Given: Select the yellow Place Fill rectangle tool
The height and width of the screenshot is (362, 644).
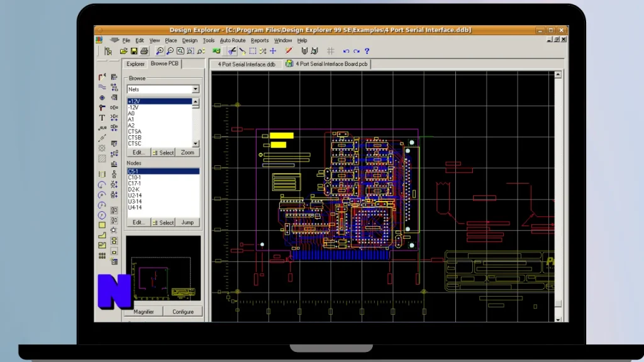Looking at the screenshot, I should [x=102, y=226].
